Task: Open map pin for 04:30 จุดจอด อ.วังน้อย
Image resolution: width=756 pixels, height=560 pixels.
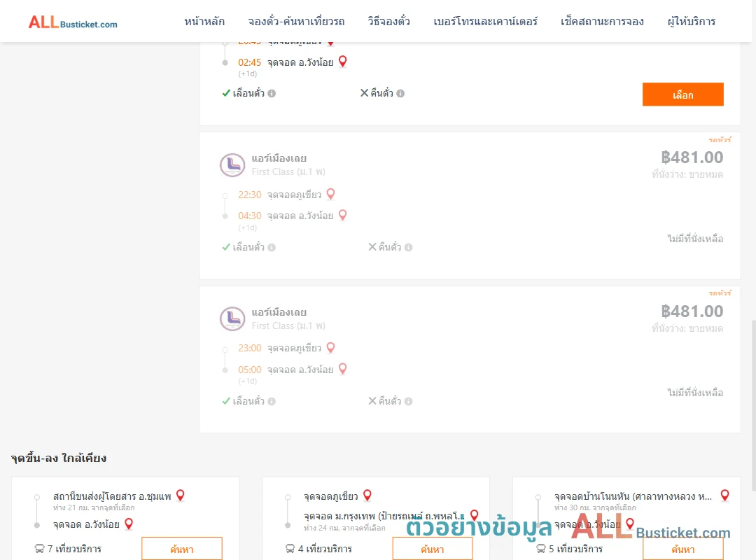Action: pos(343,215)
